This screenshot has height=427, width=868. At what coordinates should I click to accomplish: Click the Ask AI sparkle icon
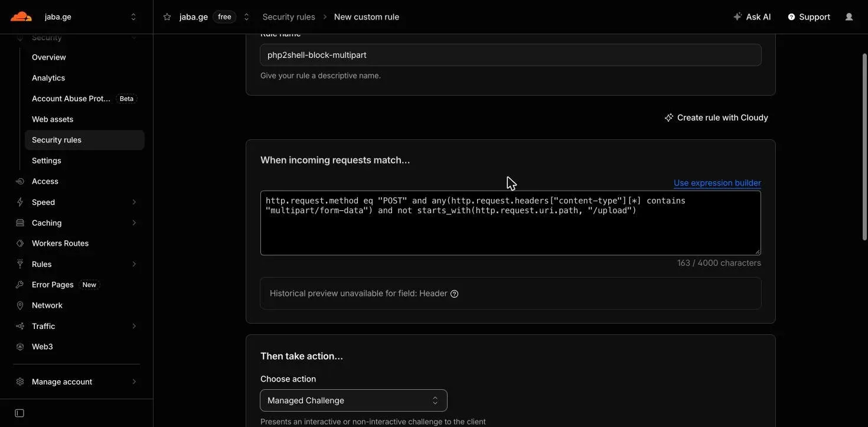[738, 17]
